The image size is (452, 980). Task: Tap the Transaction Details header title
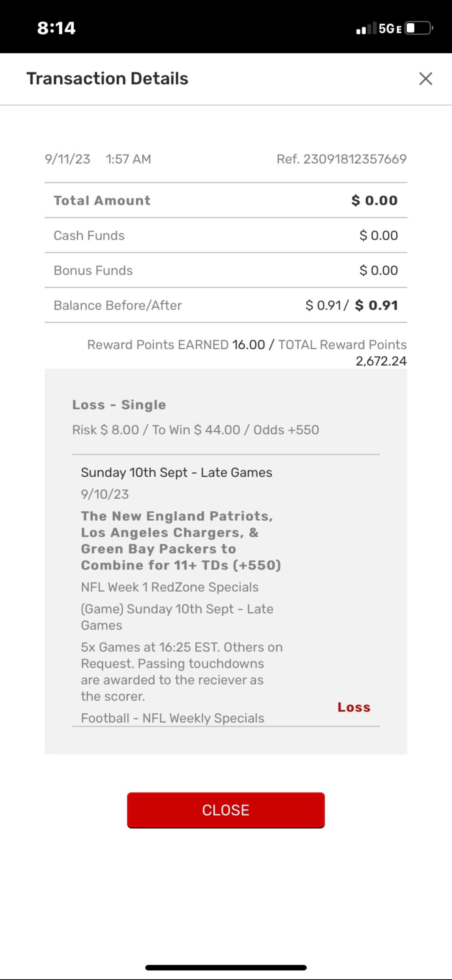coord(107,79)
